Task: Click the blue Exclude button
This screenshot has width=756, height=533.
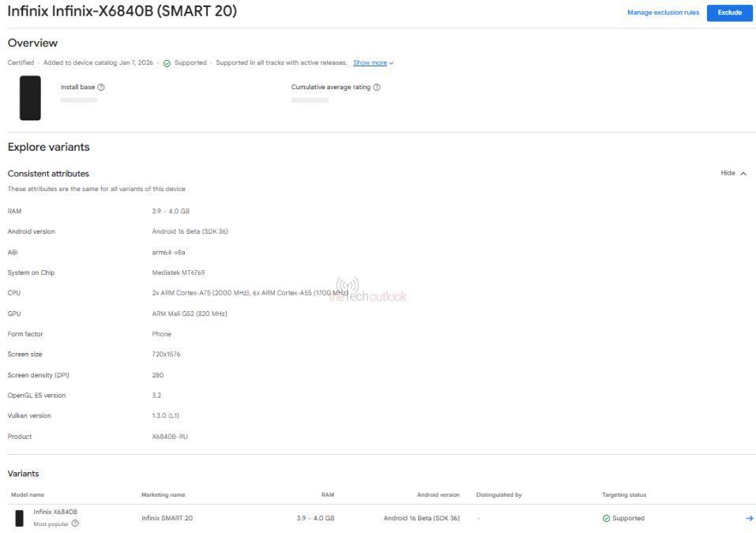Action: [729, 13]
